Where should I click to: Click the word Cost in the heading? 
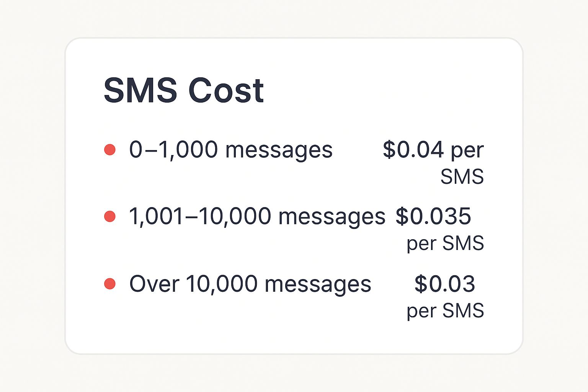coord(226,90)
